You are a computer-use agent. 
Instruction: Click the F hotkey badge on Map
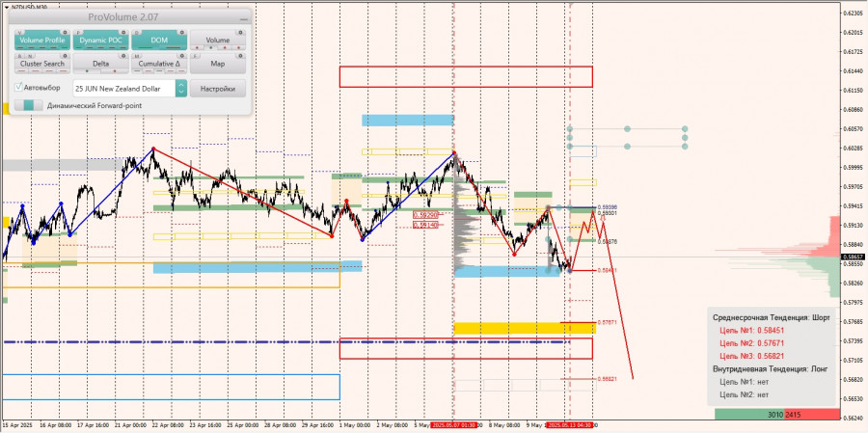pos(195,56)
